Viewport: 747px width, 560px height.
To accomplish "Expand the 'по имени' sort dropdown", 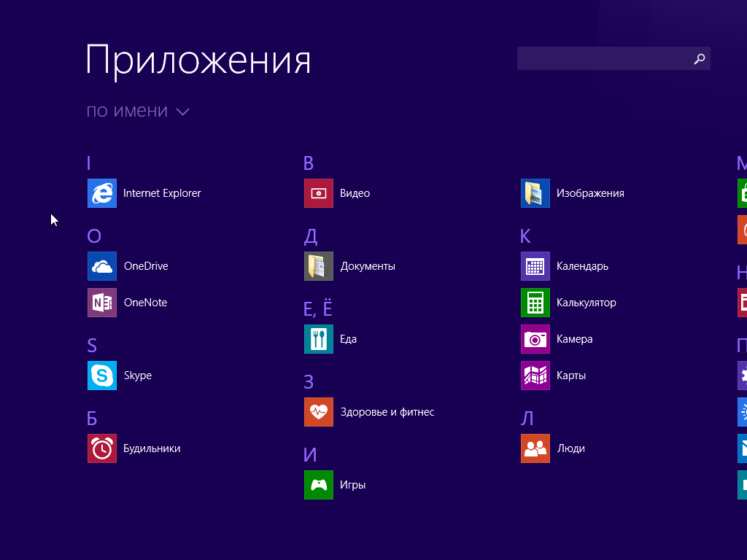I will (x=138, y=112).
